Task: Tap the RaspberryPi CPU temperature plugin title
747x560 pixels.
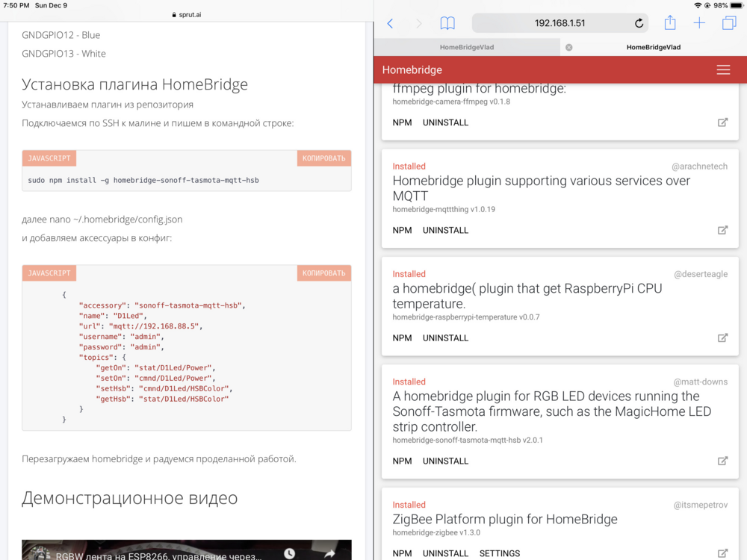Action: [x=527, y=296]
